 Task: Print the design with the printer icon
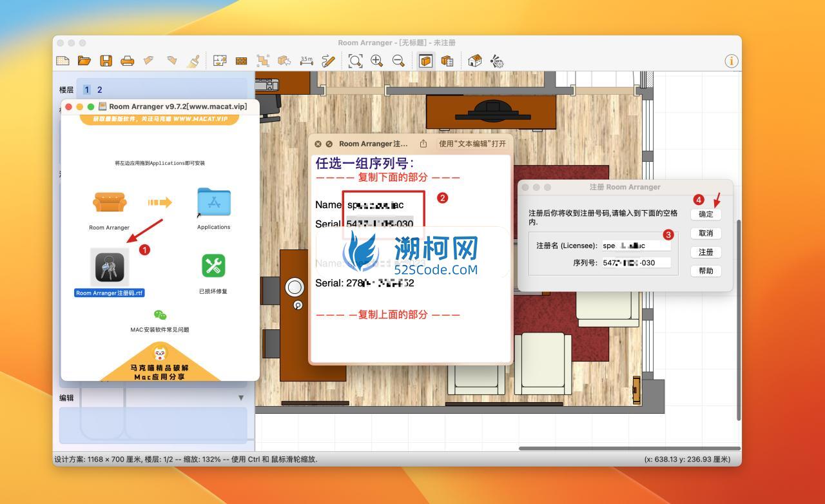[128, 61]
